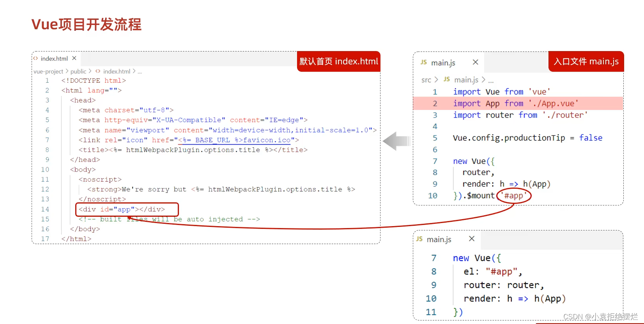Click main.js in the src breadcrumb path

pyautogui.click(x=466, y=80)
